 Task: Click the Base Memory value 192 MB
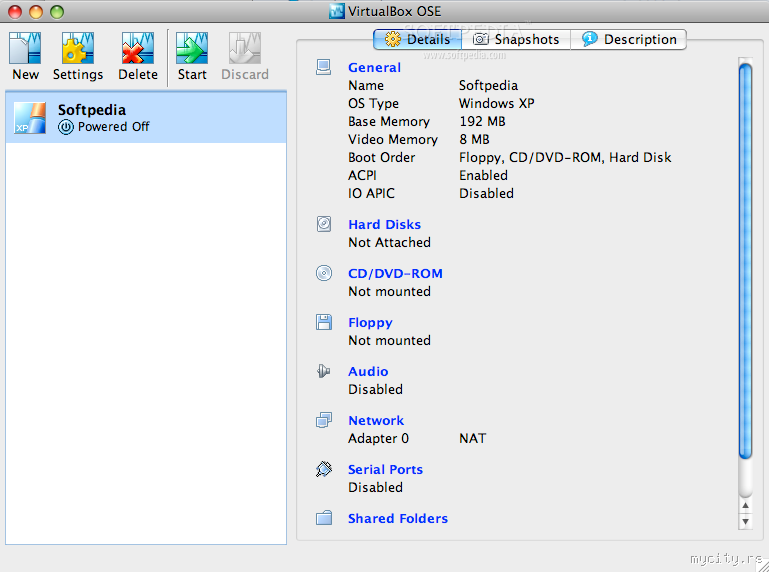483,122
